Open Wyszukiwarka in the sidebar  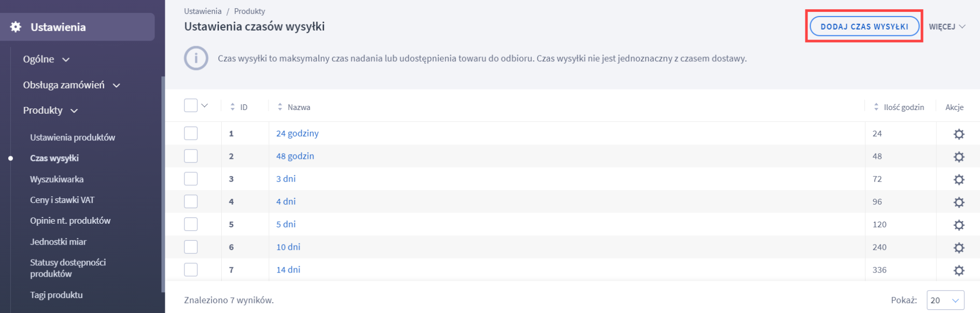(56, 179)
